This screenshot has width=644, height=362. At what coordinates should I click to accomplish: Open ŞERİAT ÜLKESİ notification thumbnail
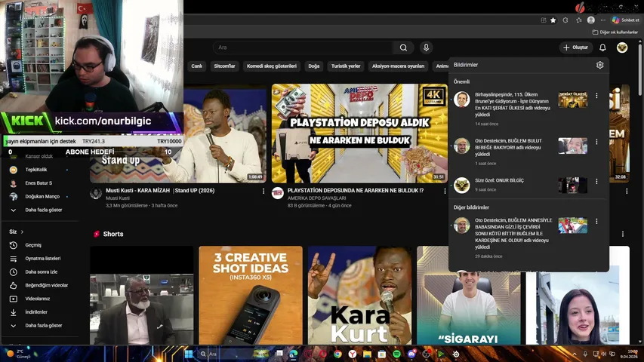[x=572, y=100]
